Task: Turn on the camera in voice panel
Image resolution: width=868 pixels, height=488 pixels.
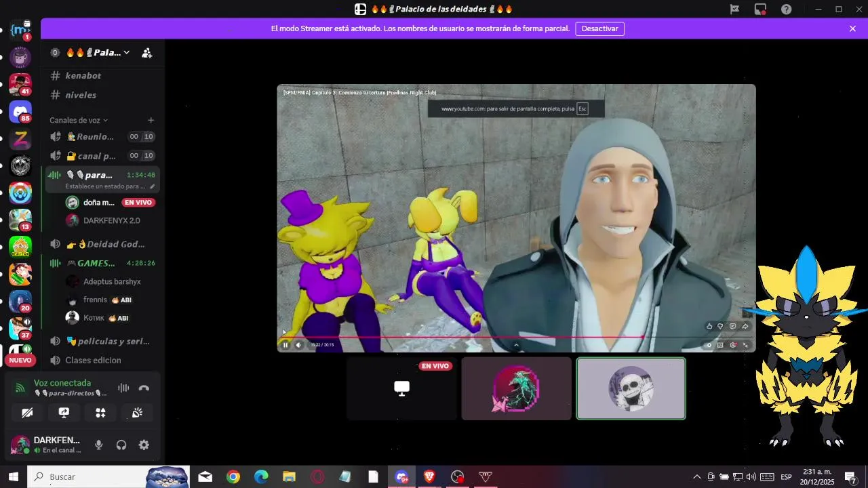Action: [27, 412]
